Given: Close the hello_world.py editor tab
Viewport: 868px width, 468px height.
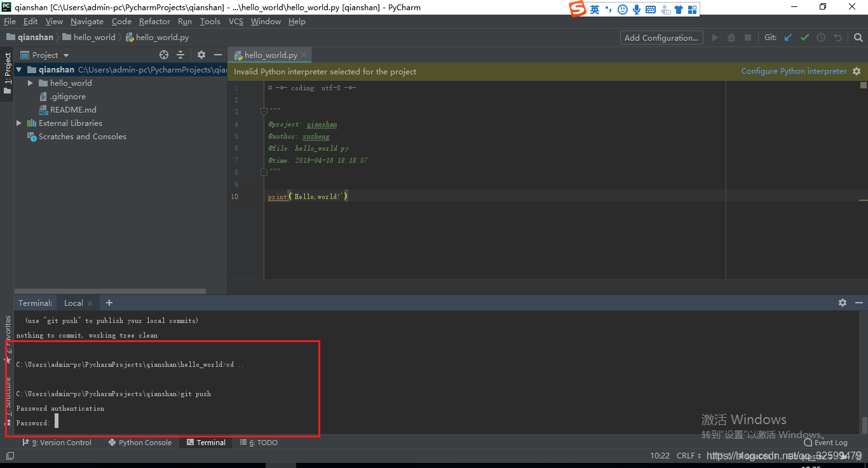Looking at the screenshot, I should click(x=304, y=55).
